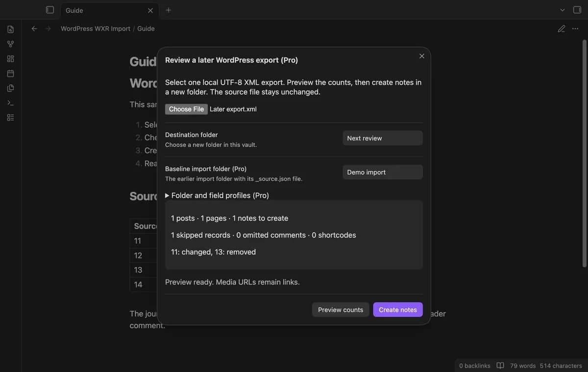Screen dimensions: 588x372
Task: Navigate back with the left arrow
Action: coord(34,28)
